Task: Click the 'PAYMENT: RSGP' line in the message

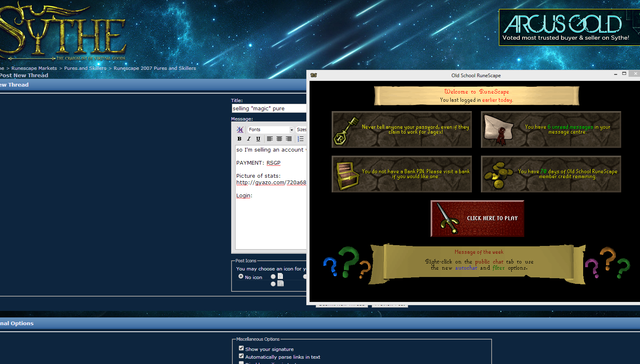Action: 258,163
